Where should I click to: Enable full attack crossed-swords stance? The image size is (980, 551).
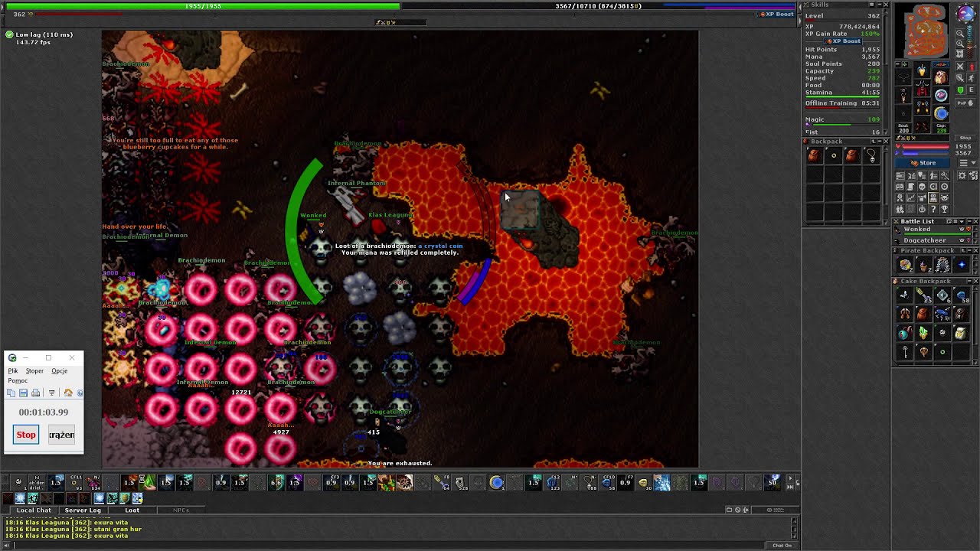[x=960, y=67]
